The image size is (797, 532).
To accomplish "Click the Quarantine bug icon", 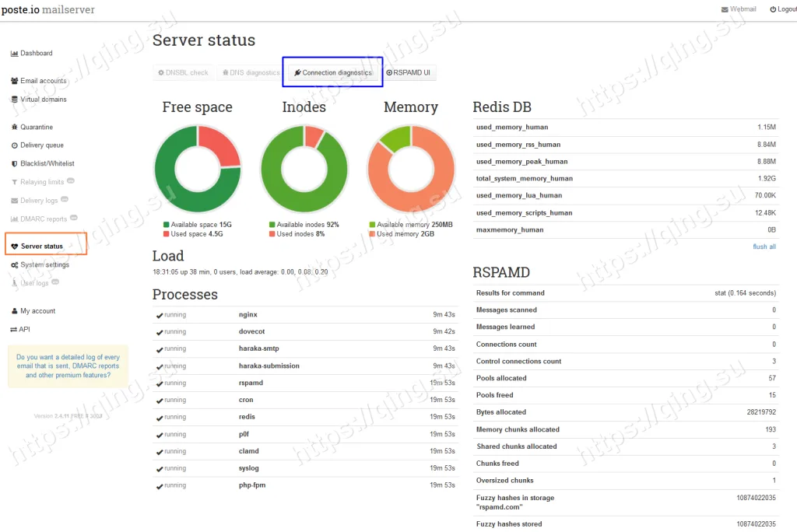I will [14, 127].
